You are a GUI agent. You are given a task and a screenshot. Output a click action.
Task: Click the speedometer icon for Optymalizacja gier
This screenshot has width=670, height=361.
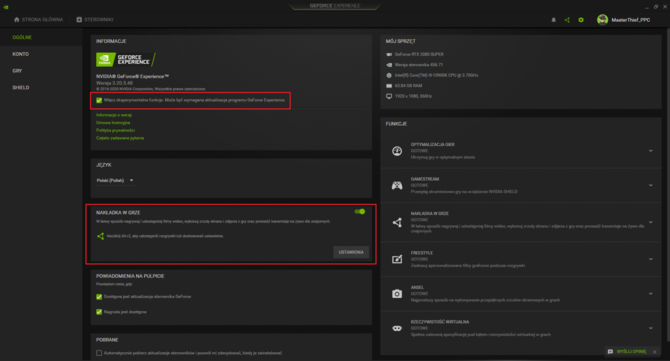(397, 151)
